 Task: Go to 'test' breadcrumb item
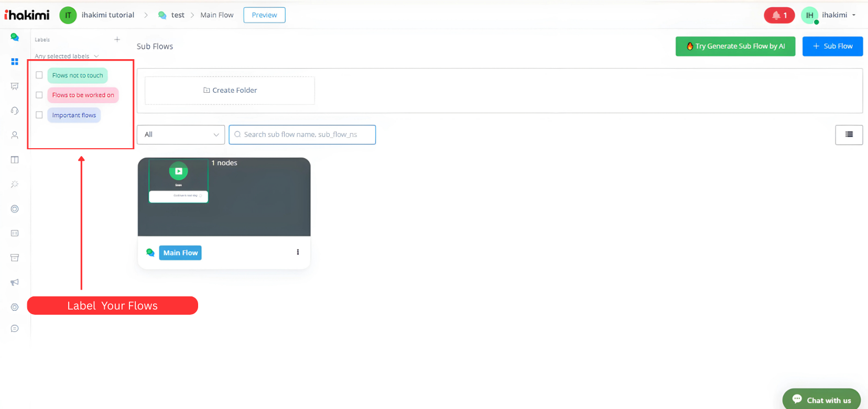177,15
